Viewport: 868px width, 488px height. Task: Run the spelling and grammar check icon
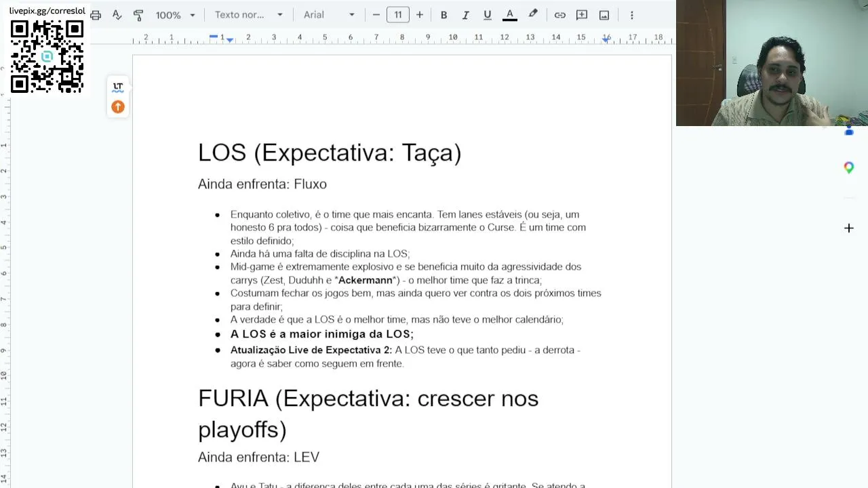click(x=117, y=15)
